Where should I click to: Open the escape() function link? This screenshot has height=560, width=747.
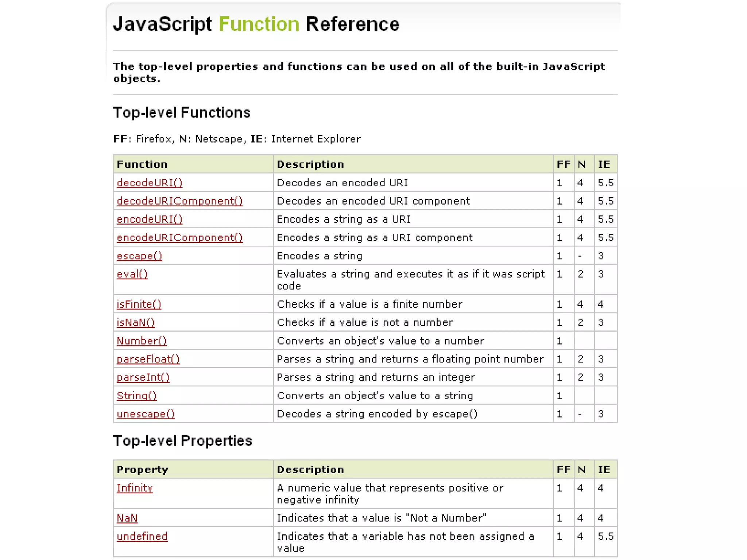coord(139,256)
